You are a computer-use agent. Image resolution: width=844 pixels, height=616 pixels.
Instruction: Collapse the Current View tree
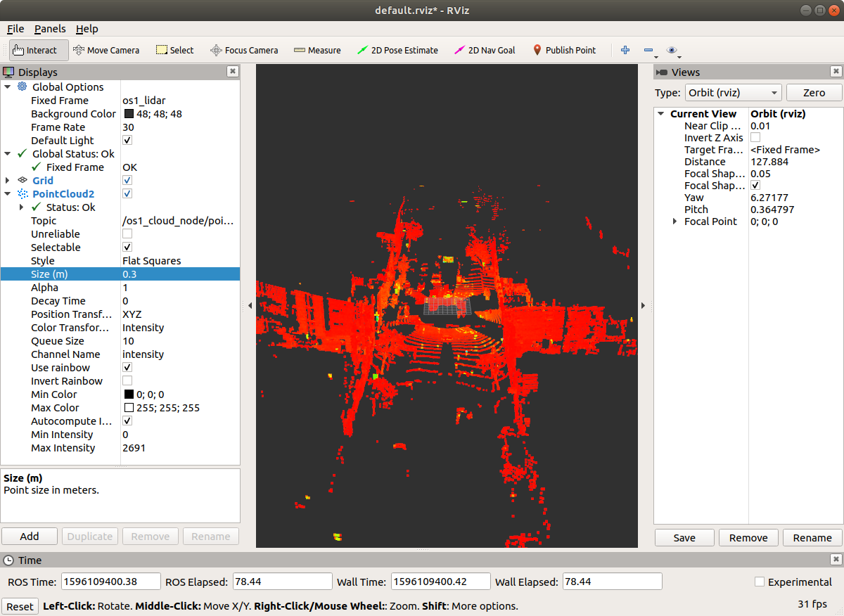click(661, 113)
